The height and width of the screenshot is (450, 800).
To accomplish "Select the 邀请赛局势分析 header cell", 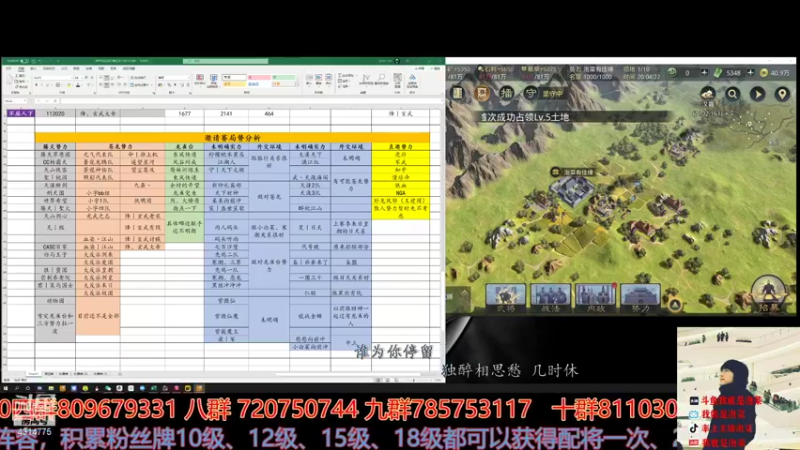I will click(x=232, y=138).
